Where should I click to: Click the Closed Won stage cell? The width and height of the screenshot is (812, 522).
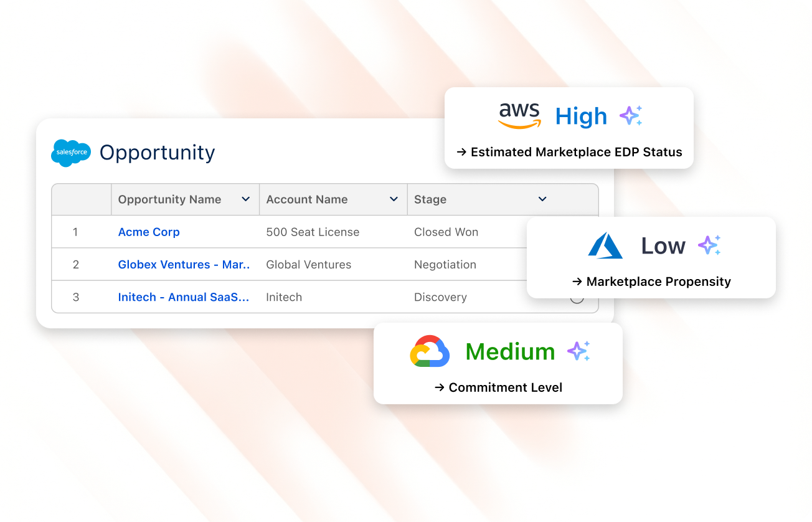(x=446, y=232)
